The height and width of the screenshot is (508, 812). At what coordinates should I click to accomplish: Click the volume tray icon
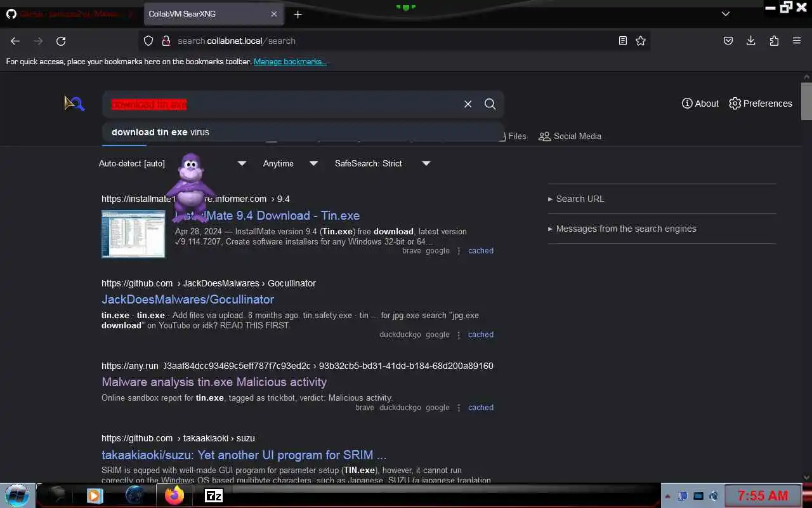714,496
